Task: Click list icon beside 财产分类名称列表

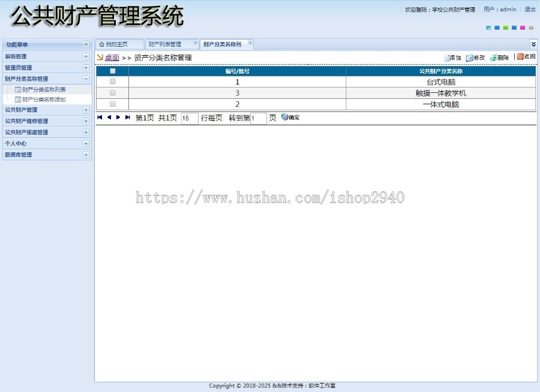Action: coord(18,90)
